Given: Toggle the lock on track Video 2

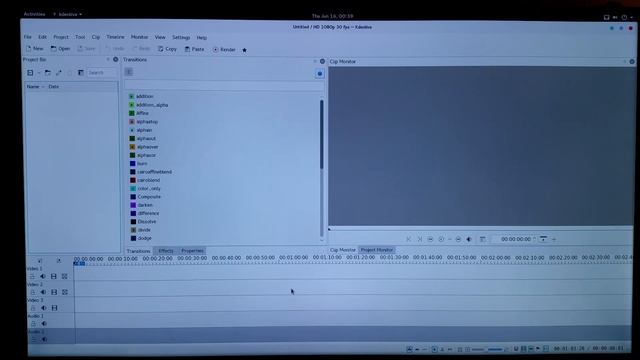Looking at the screenshot, I should (33, 292).
